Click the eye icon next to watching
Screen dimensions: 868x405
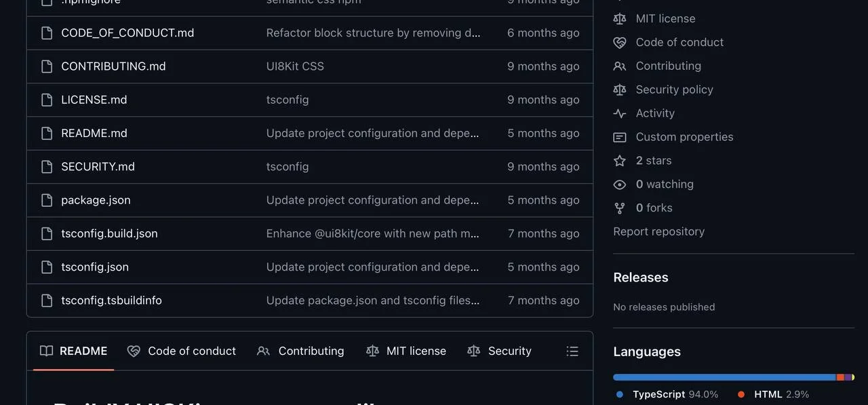click(619, 185)
